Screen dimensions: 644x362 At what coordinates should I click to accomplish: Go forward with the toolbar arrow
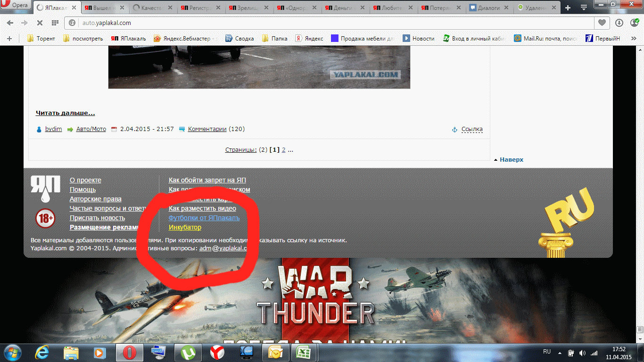click(x=24, y=23)
